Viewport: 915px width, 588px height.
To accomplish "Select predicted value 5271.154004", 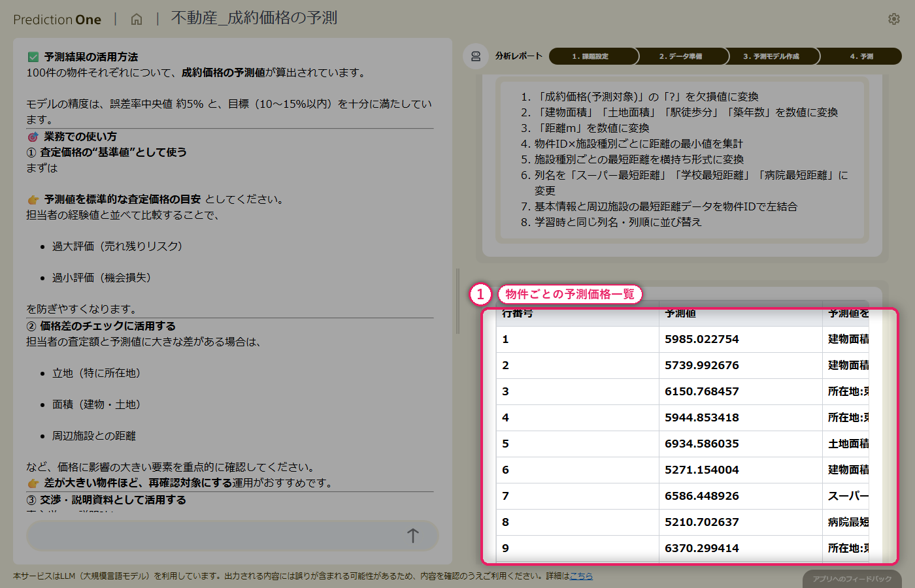I will click(702, 470).
